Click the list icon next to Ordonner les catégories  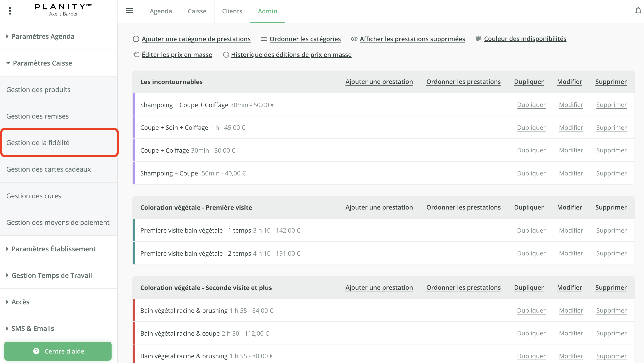pos(263,39)
